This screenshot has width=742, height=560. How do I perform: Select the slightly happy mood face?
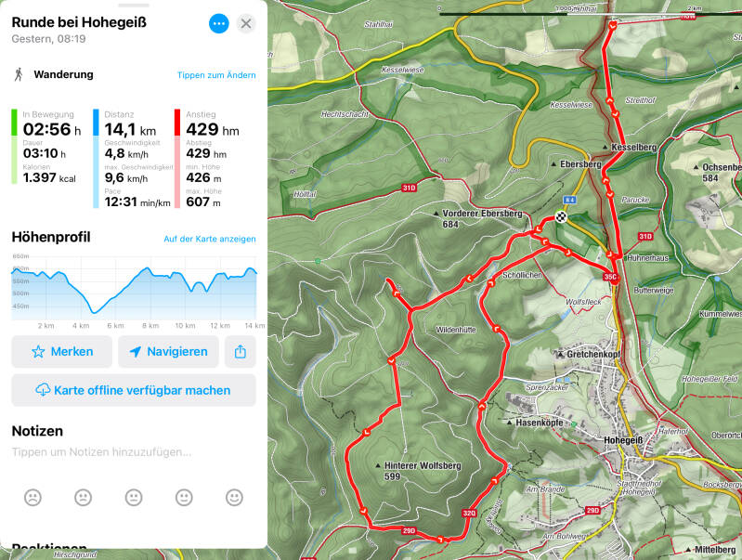coord(184,498)
